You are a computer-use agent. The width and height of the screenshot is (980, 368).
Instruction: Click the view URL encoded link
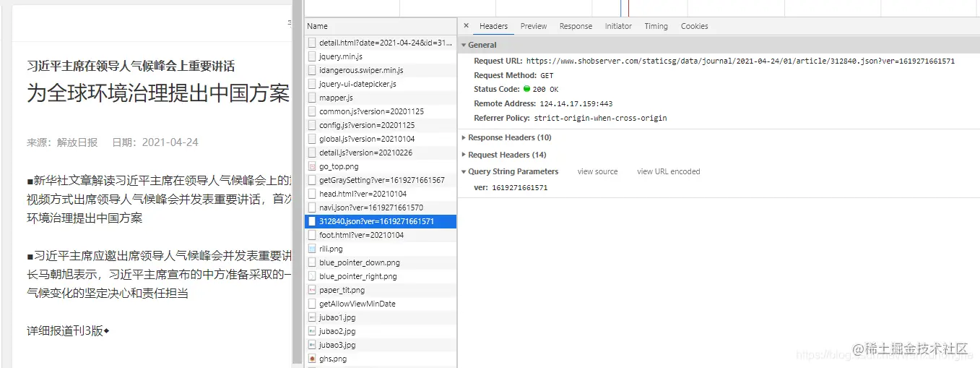coord(668,172)
